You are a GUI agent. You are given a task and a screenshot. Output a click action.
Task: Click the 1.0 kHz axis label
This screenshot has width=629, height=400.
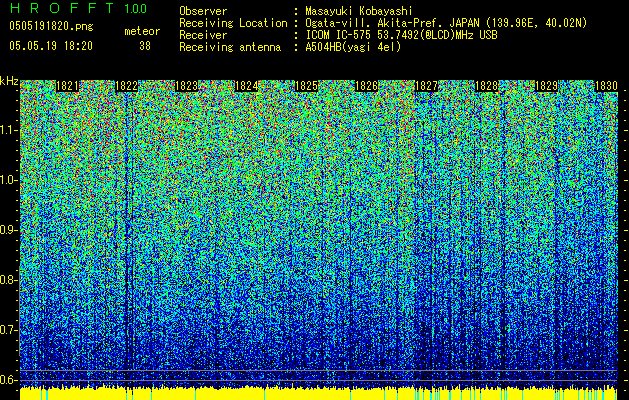(9, 180)
